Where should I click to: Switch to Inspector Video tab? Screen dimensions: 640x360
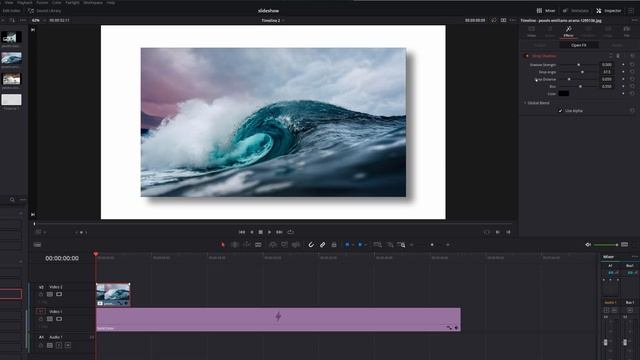pyautogui.click(x=531, y=31)
